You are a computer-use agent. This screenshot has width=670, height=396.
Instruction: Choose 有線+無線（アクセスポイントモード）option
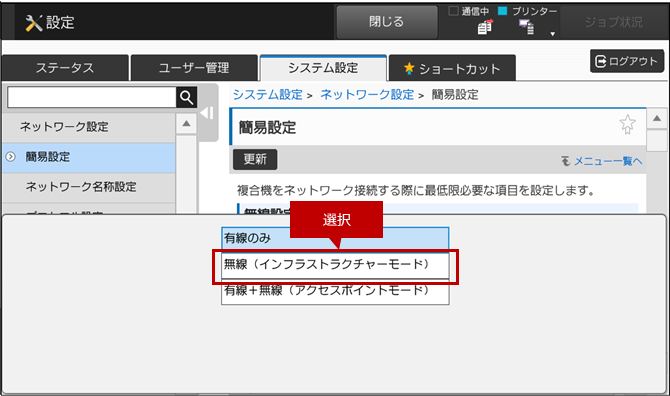point(335,291)
